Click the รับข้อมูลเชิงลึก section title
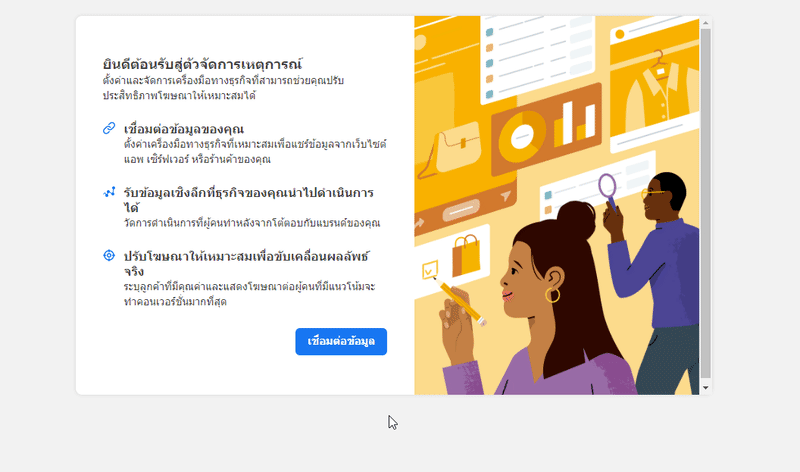The width and height of the screenshot is (800, 472). [248, 200]
